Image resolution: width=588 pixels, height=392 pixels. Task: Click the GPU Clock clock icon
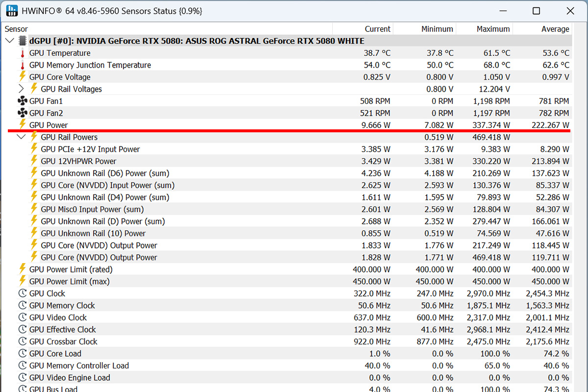[22, 294]
